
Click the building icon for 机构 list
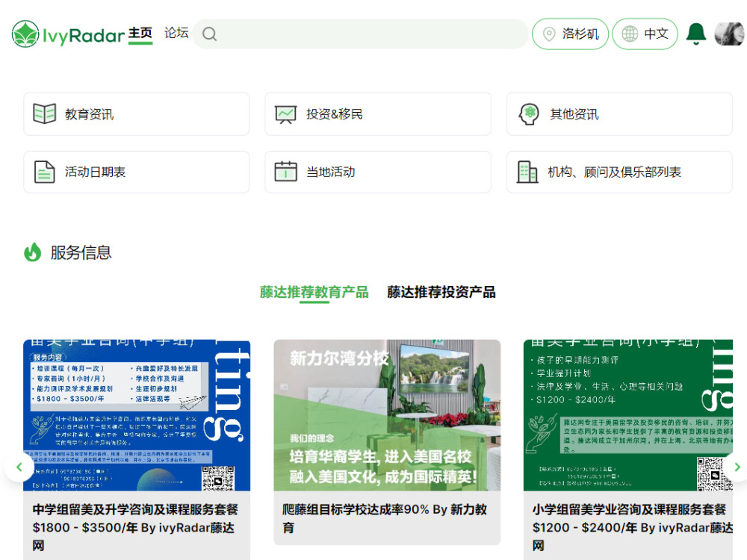pyautogui.click(x=527, y=172)
